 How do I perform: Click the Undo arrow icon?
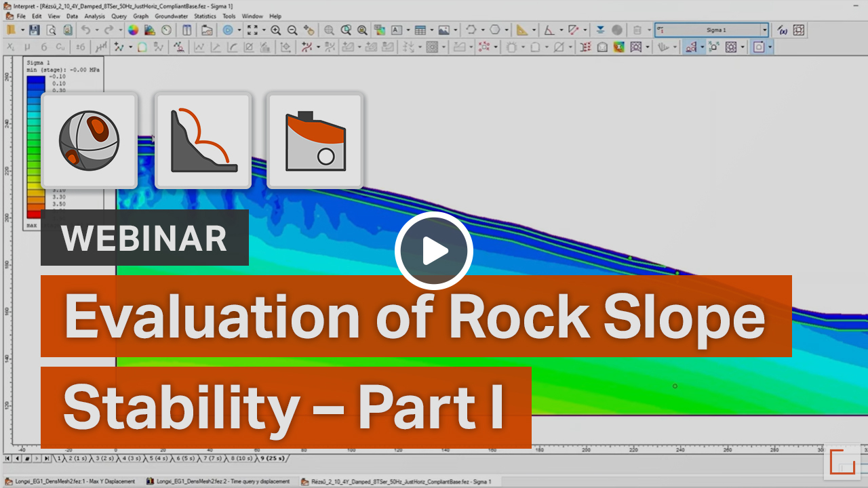coord(85,30)
